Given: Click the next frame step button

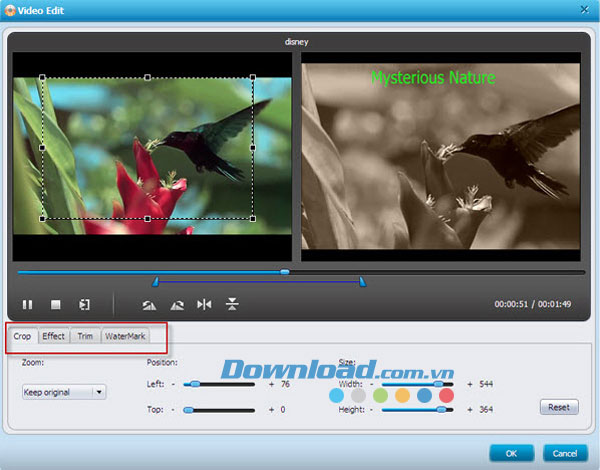Looking at the screenshot, I should tap(84, 305).
